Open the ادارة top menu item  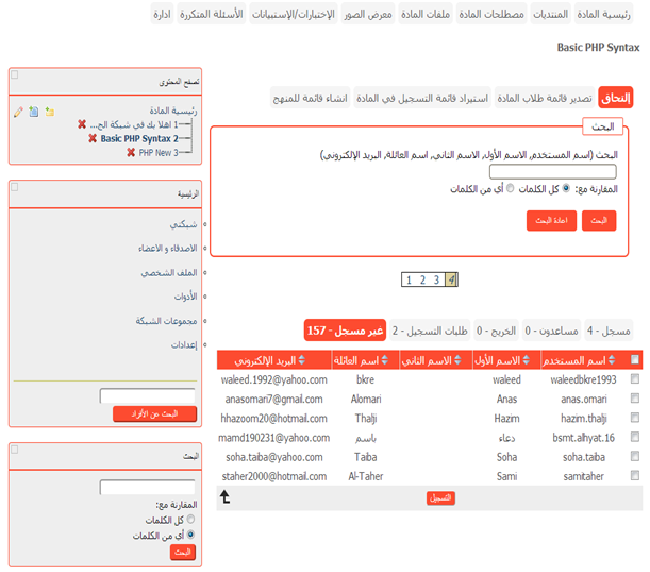tap(162, 14)
